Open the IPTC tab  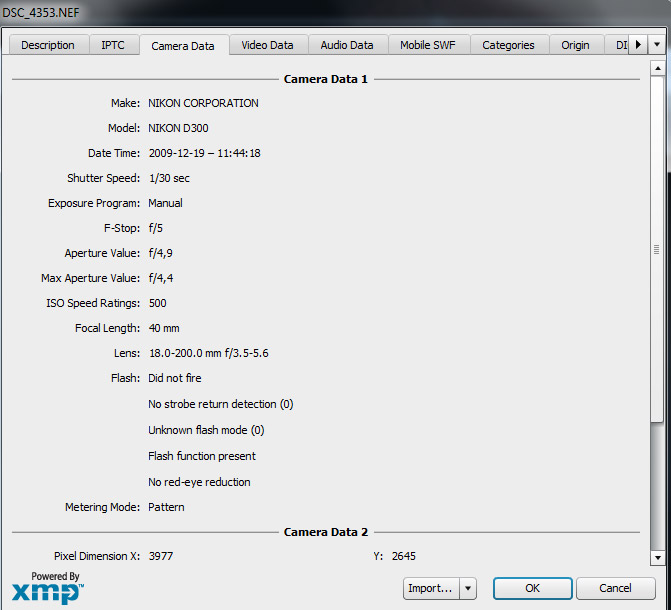click(115, 45)
